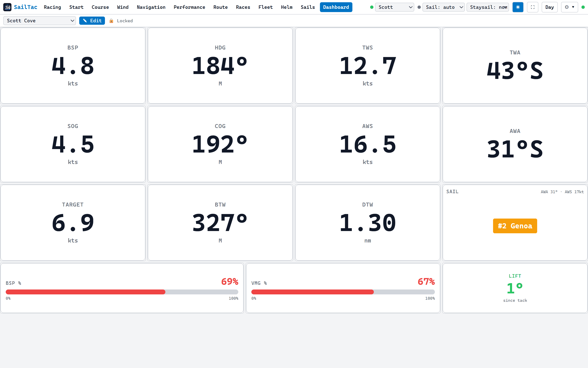This screenshot has width=588, height=368.
Task: Click the 69% BSP percentage value
Action: click(230, 282)
